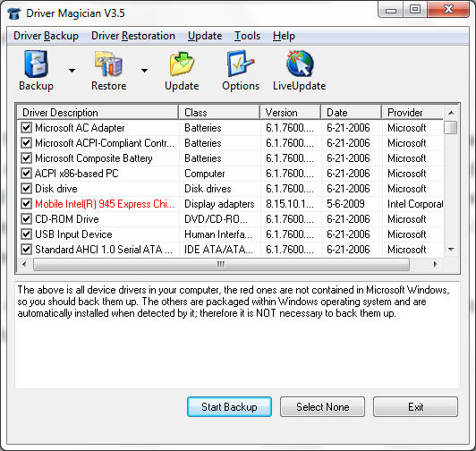Click the 5-6-2009 date cell
This screenshot has width=476, height=451.
(345, 204)
